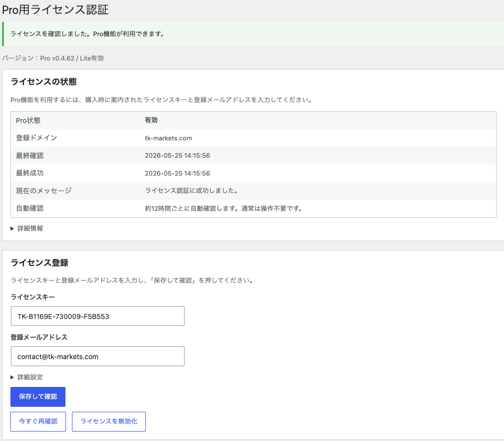Click the ライセンスを無効化 button
Screen dimensions: 504x441
109,421
